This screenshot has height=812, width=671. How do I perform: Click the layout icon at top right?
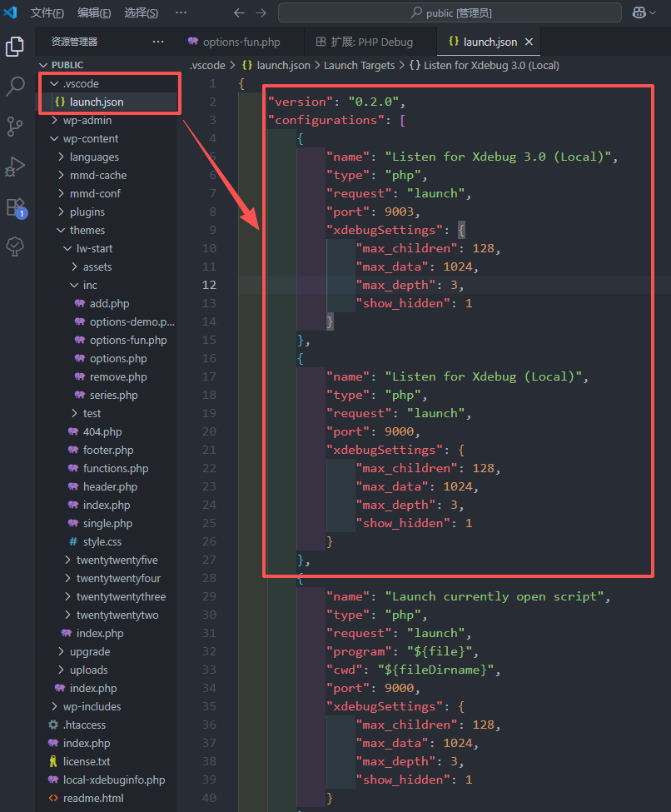(639, 12)
